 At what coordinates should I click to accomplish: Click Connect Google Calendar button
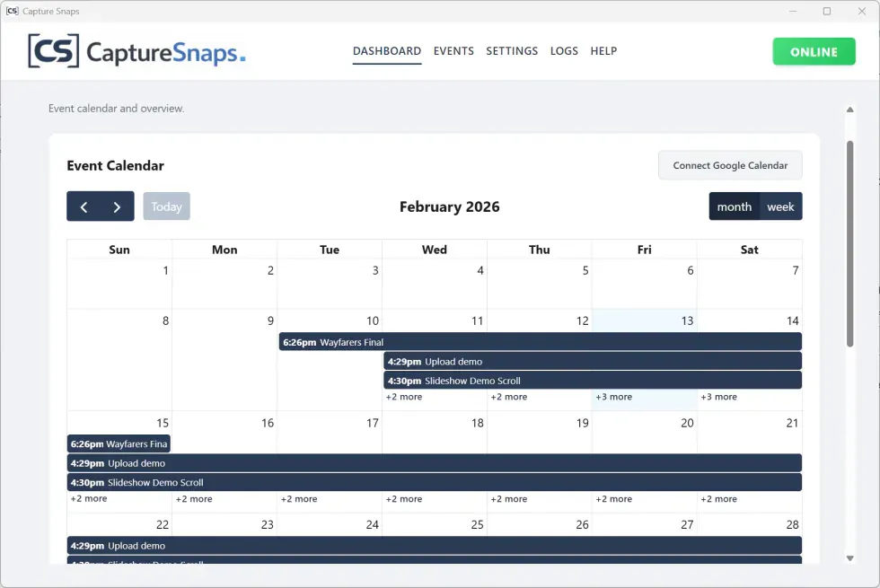[730, 165]
